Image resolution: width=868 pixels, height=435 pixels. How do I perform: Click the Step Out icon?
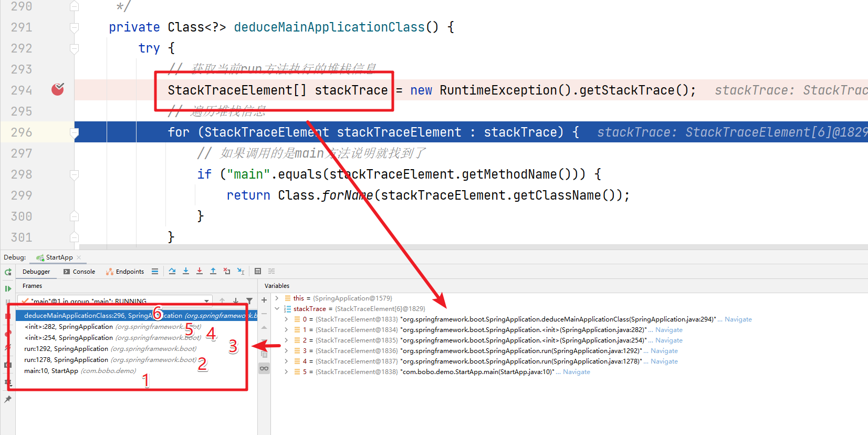(213, 271)
